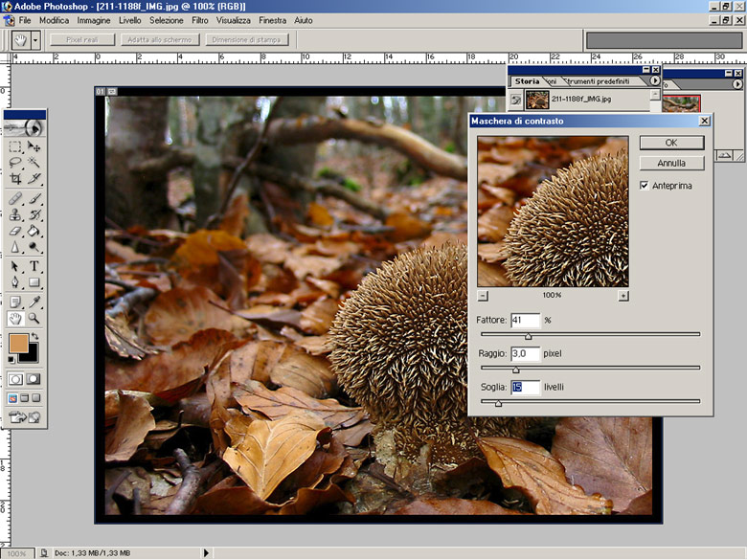
Task: Activate the Eyedropper tool
Action: point(34,301)
